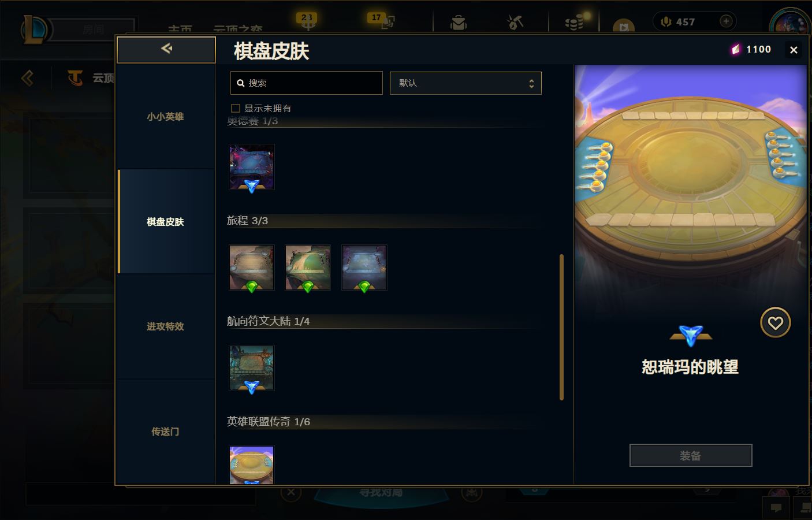
Task: Toggle the 显示未拥有 checkbox
Action: (236, 108)
